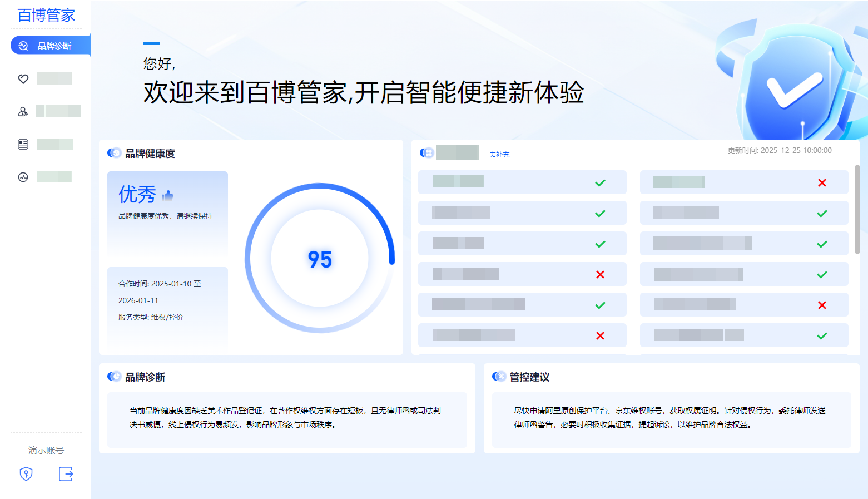Click the icon beside 管控建议 heading

click(x=499, y=377)
